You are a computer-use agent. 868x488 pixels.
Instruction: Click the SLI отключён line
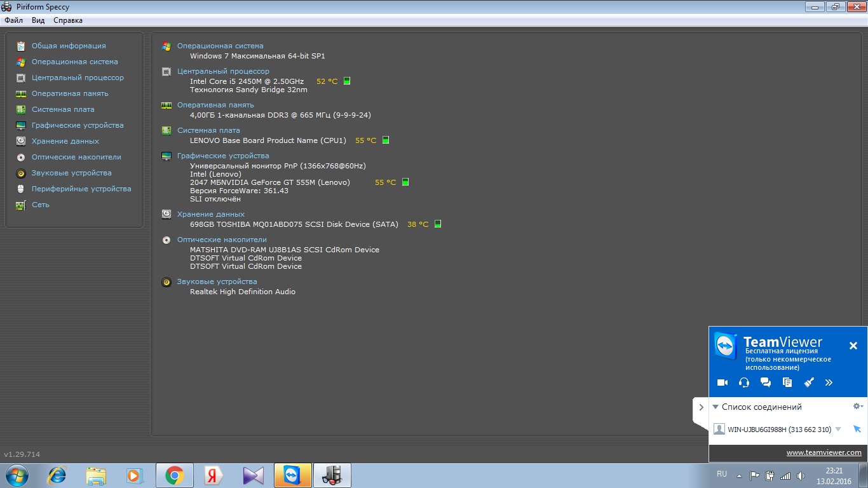(215, 199)
